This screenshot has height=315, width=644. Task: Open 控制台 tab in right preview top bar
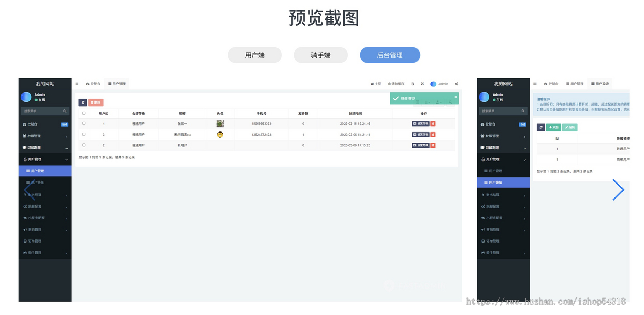(551, 84)
